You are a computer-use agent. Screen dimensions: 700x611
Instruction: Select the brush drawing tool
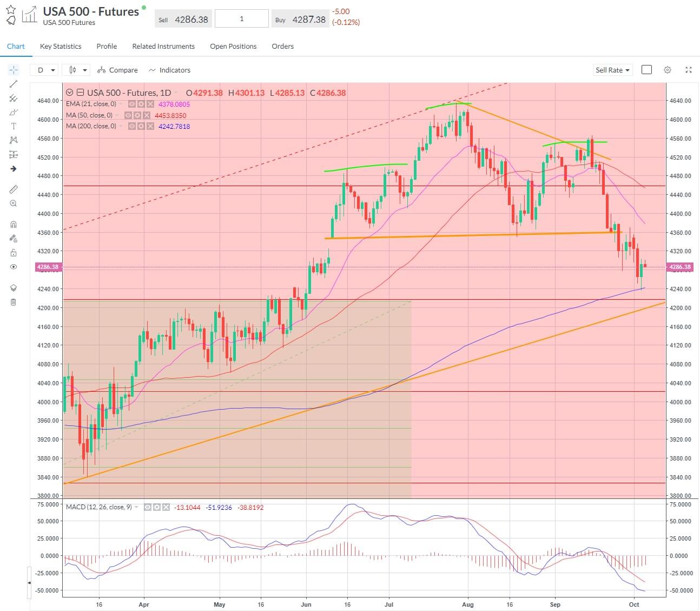tap(14, 112)
